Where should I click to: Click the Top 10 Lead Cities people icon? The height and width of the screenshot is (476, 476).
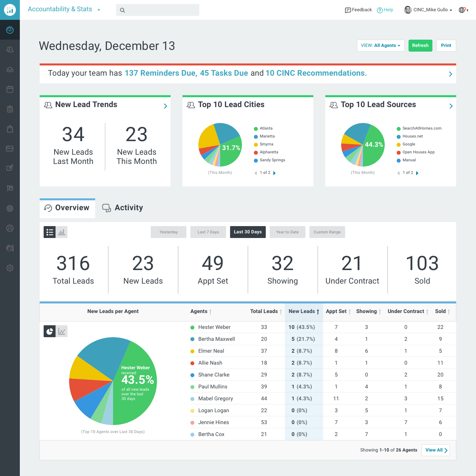191,105
